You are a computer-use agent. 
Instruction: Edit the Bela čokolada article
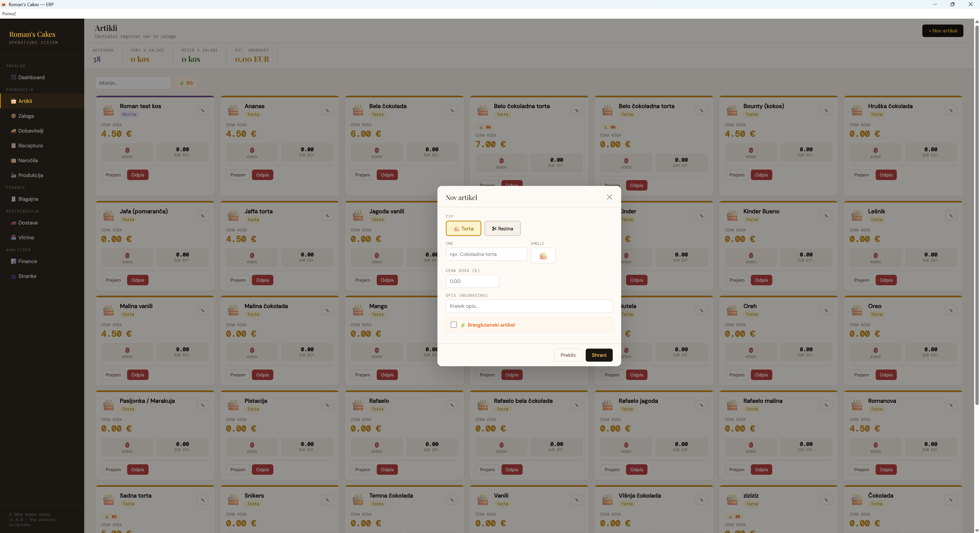[452, 110]
